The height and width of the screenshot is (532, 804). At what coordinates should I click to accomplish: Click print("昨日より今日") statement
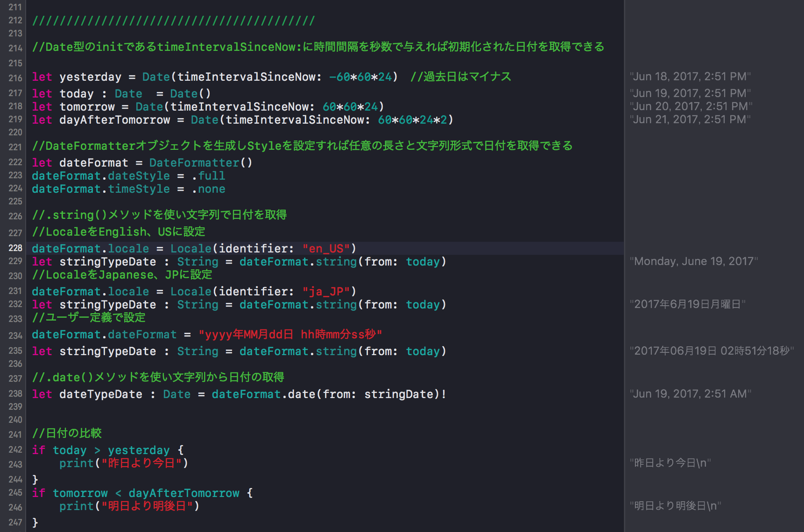pos(124,463)
